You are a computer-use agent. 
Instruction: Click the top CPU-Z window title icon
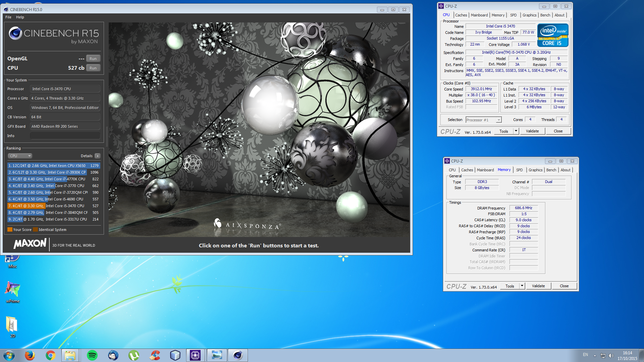(441, 6)
